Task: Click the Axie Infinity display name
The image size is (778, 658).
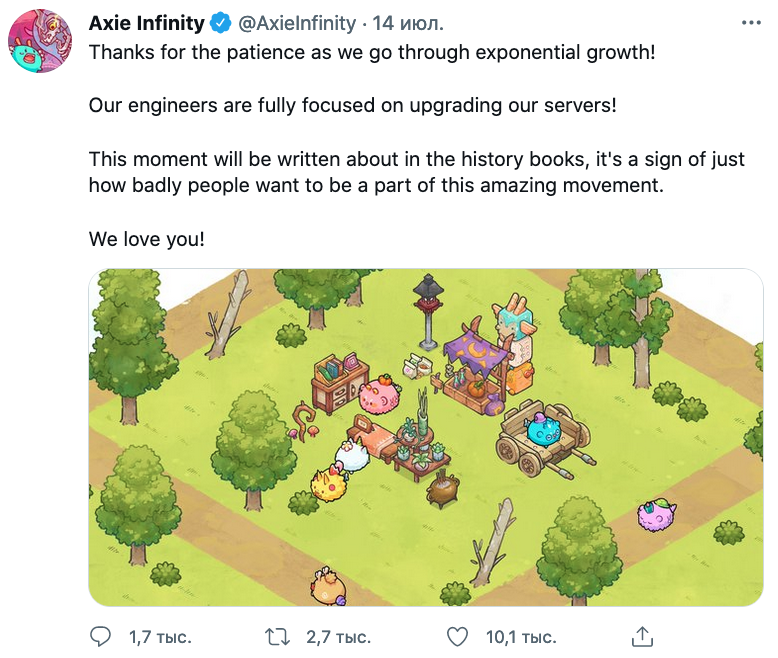Action: point(146,23)
